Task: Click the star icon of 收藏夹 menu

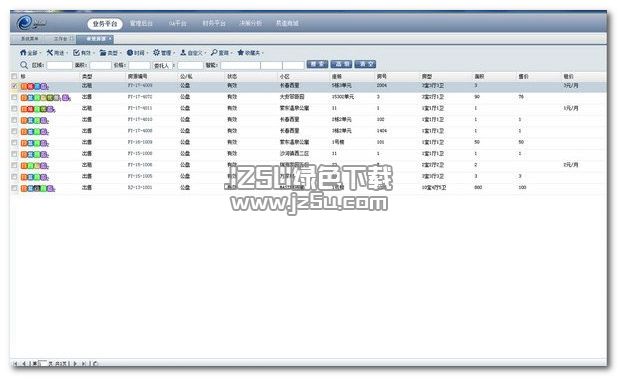Action: click(240, 52)
